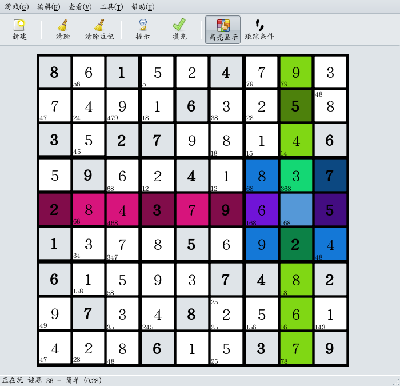Screen dimensions: 400x386
Task: Select the bold 9 in the fourth row
Action: [89, 175]
